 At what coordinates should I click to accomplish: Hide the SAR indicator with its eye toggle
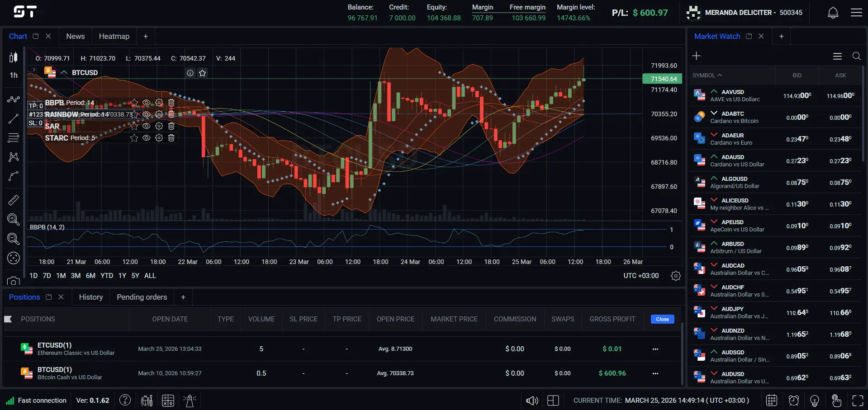coord(146,126)
